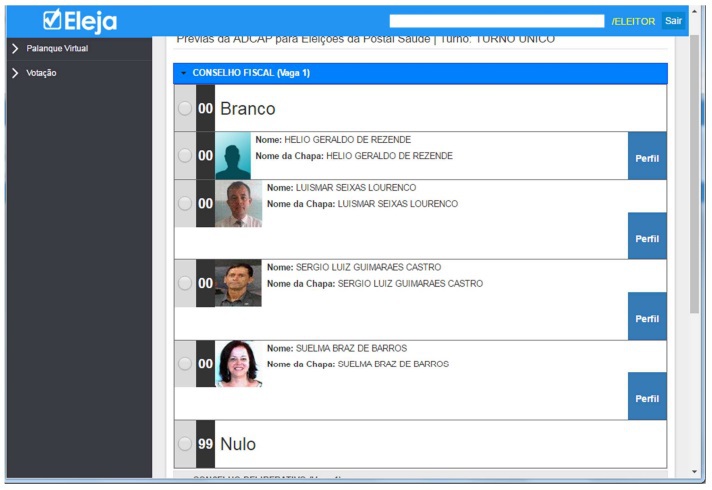Click the page vertical scrollbar down arrow

[695, 471]
